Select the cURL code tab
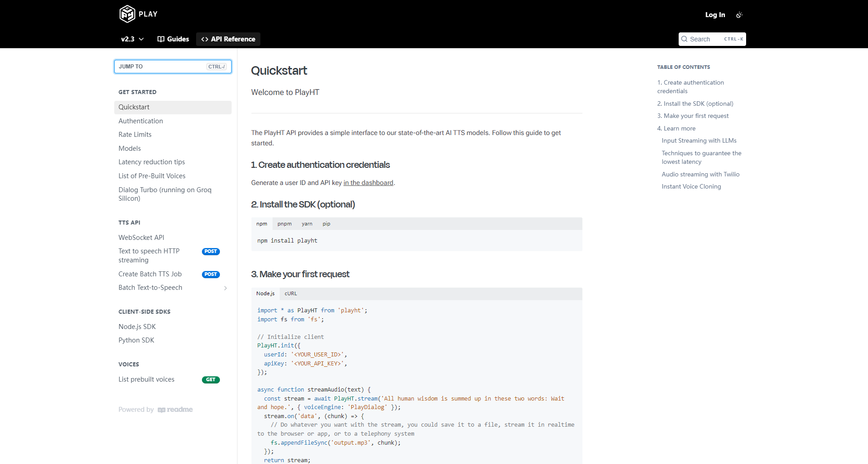 click(291, 293)
